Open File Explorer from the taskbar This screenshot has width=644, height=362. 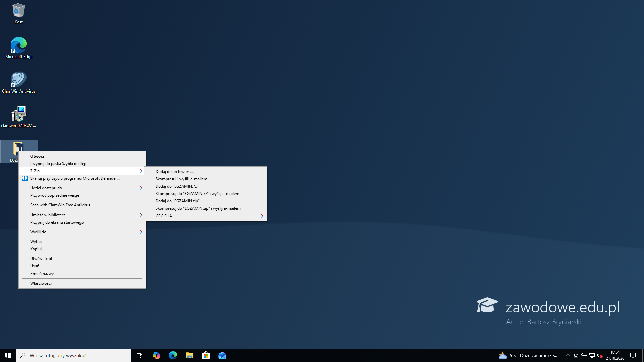click(190, 355)
